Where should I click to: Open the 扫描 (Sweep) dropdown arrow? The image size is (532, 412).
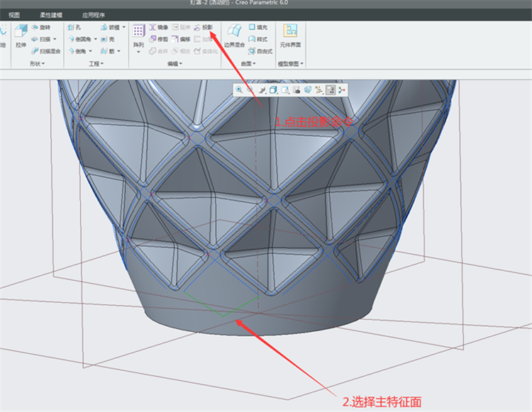point(55,39)
